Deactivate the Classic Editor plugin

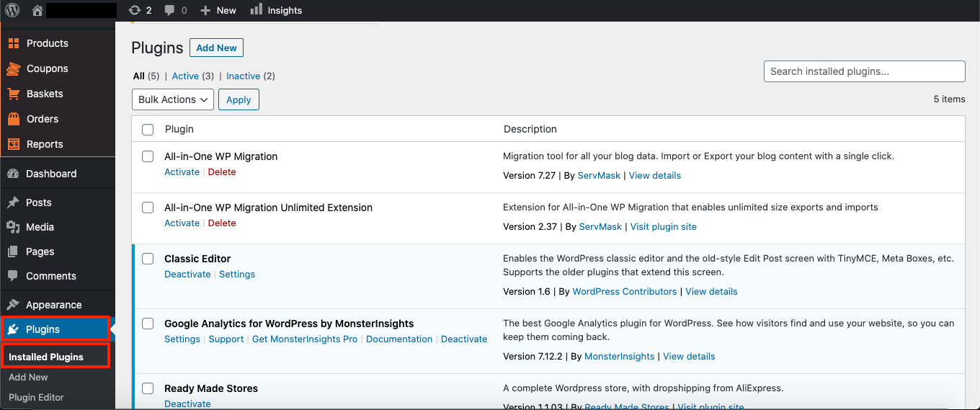(187, 275)
